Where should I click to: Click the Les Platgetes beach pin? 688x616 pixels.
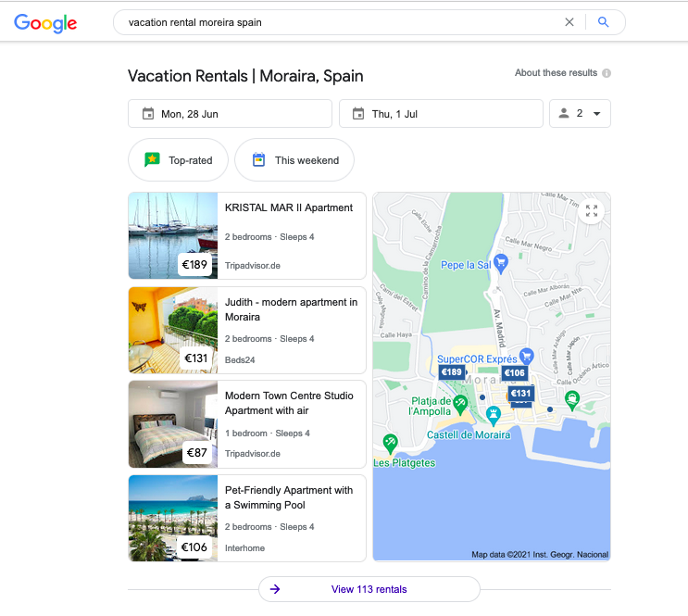coord(390,443)
